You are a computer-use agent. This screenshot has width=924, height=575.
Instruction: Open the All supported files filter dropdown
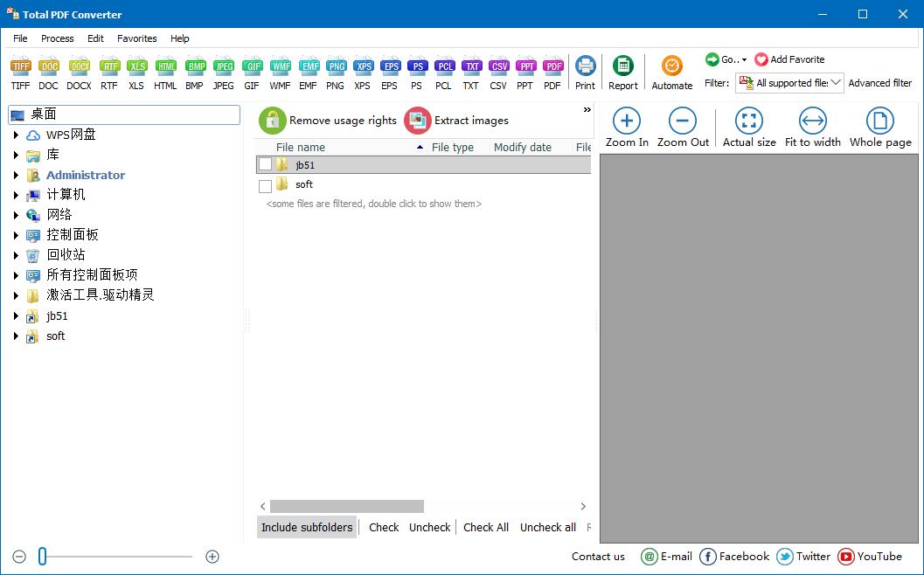pos(789,83)
